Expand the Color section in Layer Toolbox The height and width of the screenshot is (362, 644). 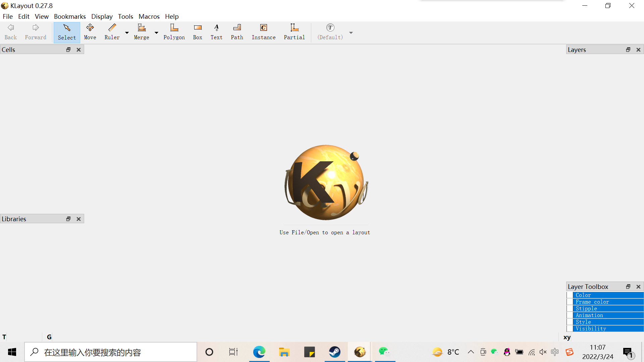[583, 295]
